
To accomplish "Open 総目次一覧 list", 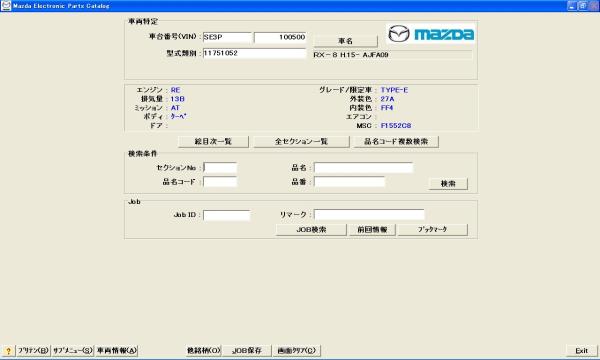I will point(213,142).
